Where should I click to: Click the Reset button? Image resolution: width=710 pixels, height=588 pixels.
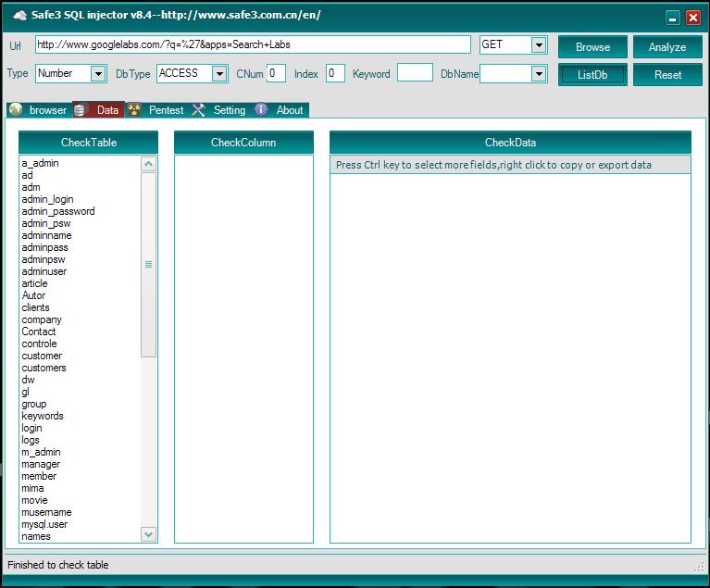[x=667, y=75]
